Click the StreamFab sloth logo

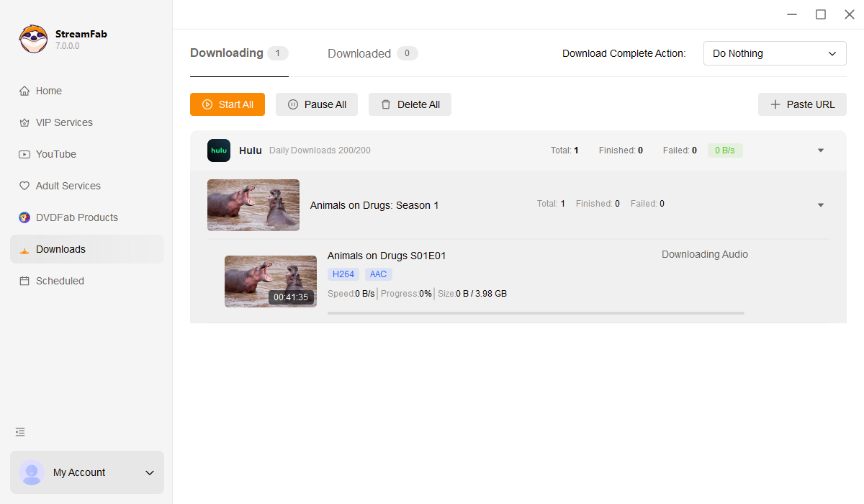click(x=33, y=39)
